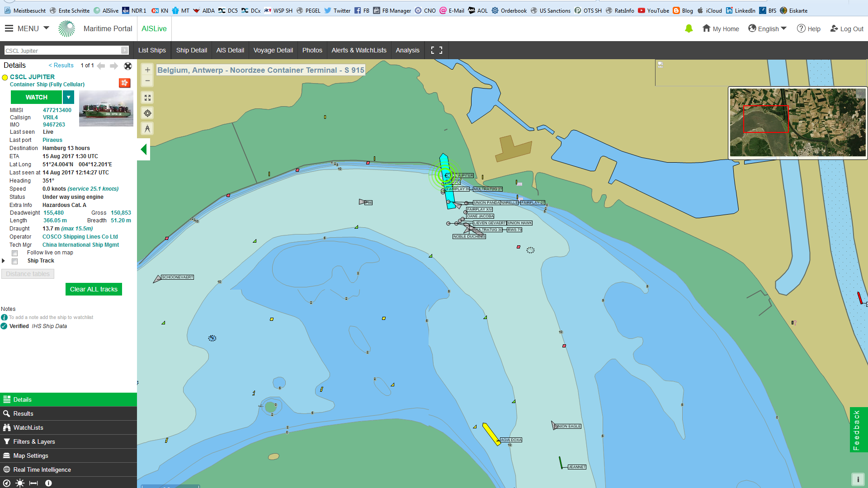Image resolution: width=868 pixels, height=488 pixels.
Task: Open the Voyage Detail tab
Action: coord(273,50)
